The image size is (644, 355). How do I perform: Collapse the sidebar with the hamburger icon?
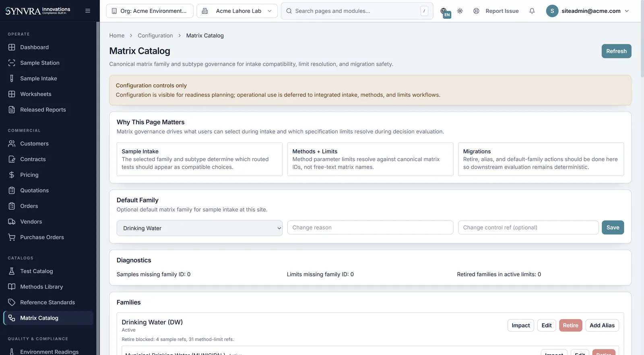coord(88,11)
